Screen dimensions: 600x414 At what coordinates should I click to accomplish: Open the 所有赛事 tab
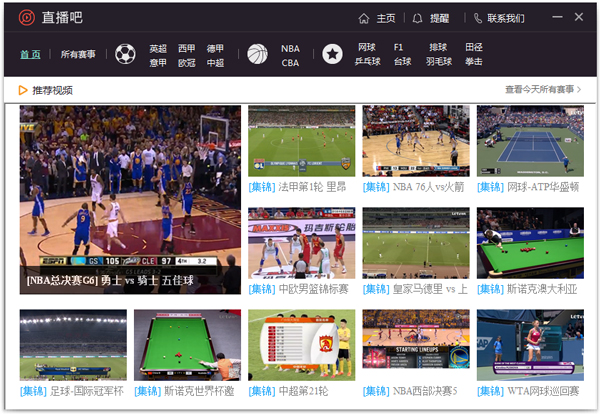tap(78, 54)
